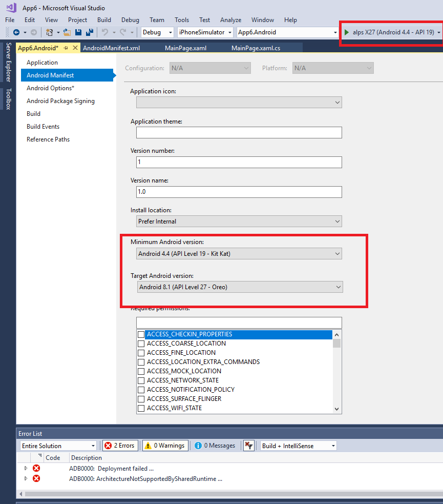
Task: Check ACCESS_WIFI_STATE permission
Action: [x=141, y=408]
